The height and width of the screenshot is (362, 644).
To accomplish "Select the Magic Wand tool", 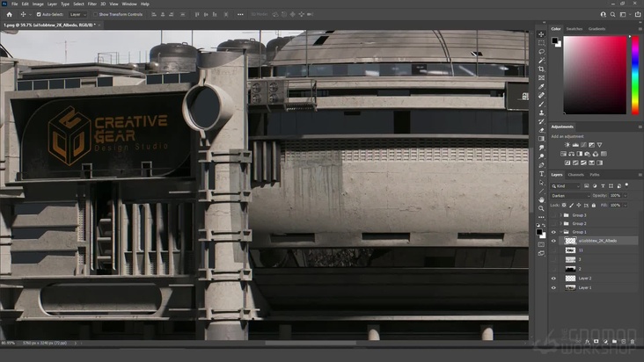I will click(541, 61).
